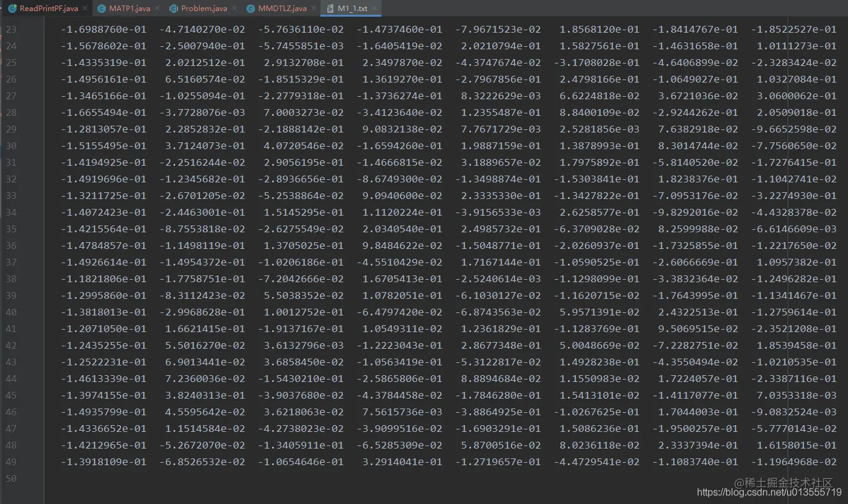The height and width of the screenshot is (504, 848).
Task: Click line number 23 in gutter
Action: [11, 30]
